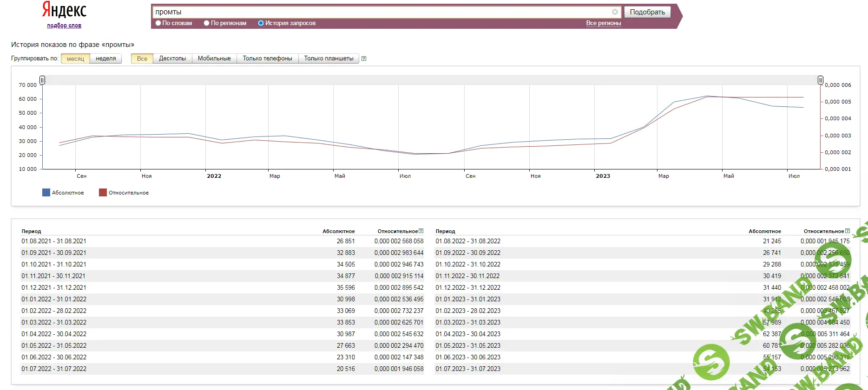Screen dimensions: 868x390
Task: Click the Яндекс logo
Action: (64, 10)
